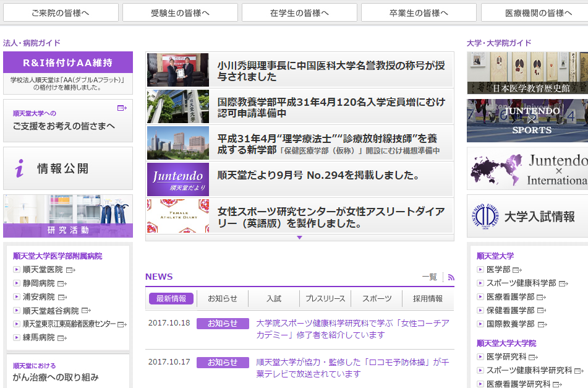Switch to the 入試 news tab

274,299
